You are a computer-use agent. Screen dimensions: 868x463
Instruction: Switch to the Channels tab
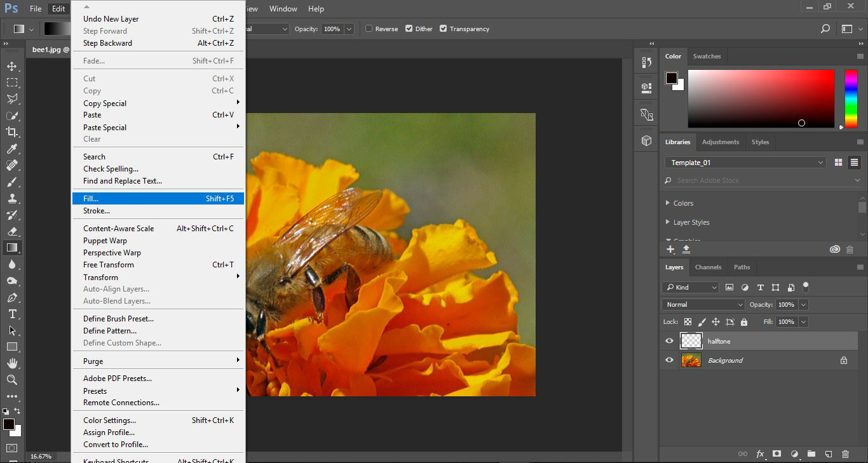(708, 267)
